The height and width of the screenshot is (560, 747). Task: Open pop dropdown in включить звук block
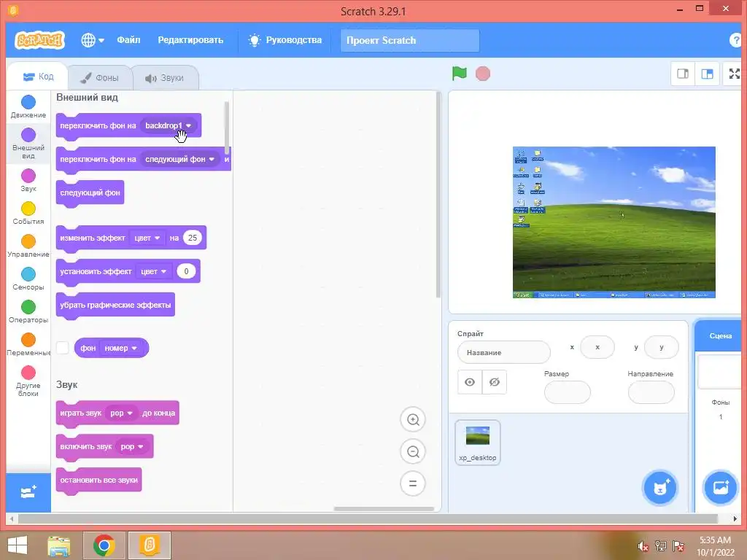click(x=132, y=447)
